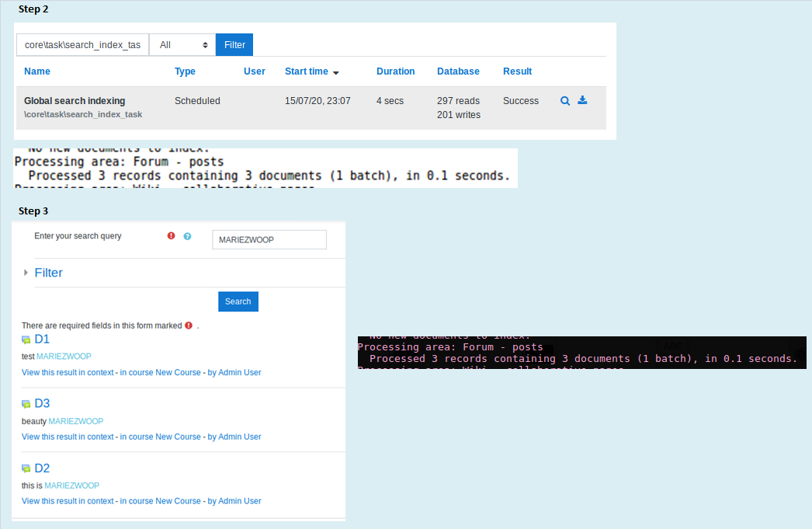Click the '15/07/20, 23:07' start time cell

[318, 101]
